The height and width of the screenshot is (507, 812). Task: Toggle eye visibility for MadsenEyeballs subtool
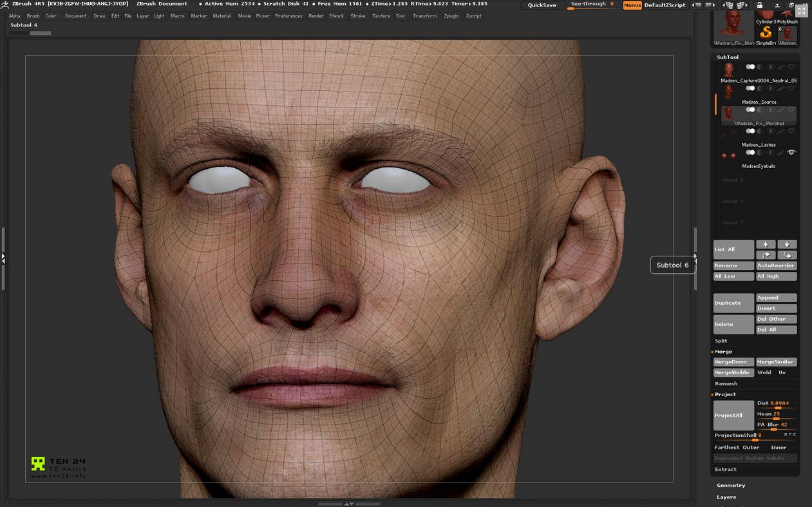(x=792, y=153)
